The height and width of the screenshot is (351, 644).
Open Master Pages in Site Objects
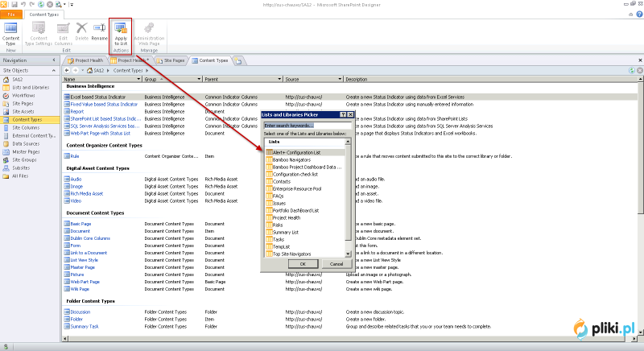click(26, 152)
